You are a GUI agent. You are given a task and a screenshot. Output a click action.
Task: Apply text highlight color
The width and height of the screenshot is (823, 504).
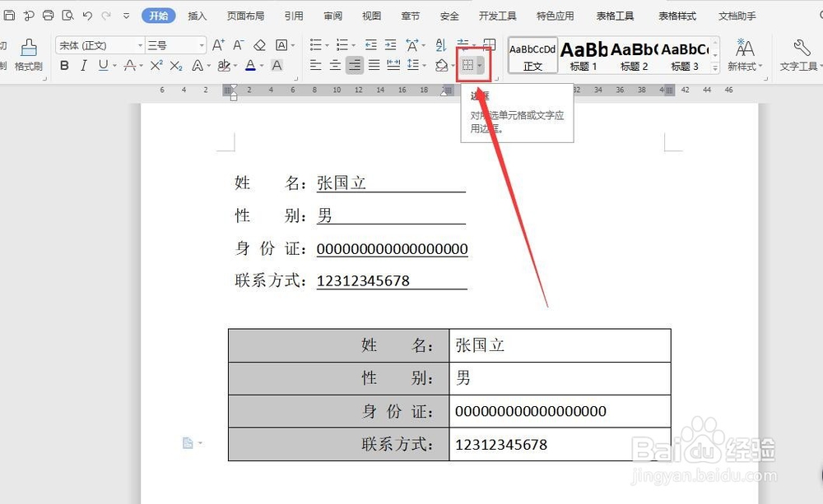[224, 66]
